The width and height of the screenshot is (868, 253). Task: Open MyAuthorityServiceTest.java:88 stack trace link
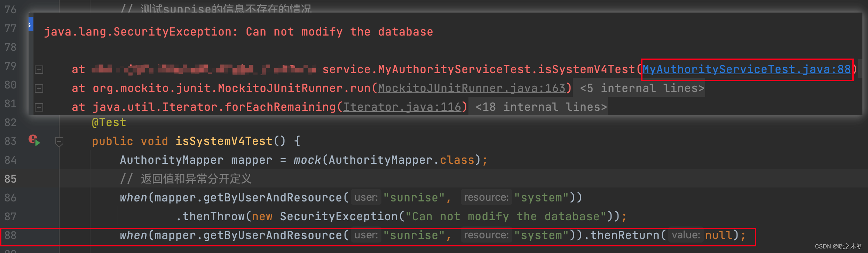[x=747, y=69]
